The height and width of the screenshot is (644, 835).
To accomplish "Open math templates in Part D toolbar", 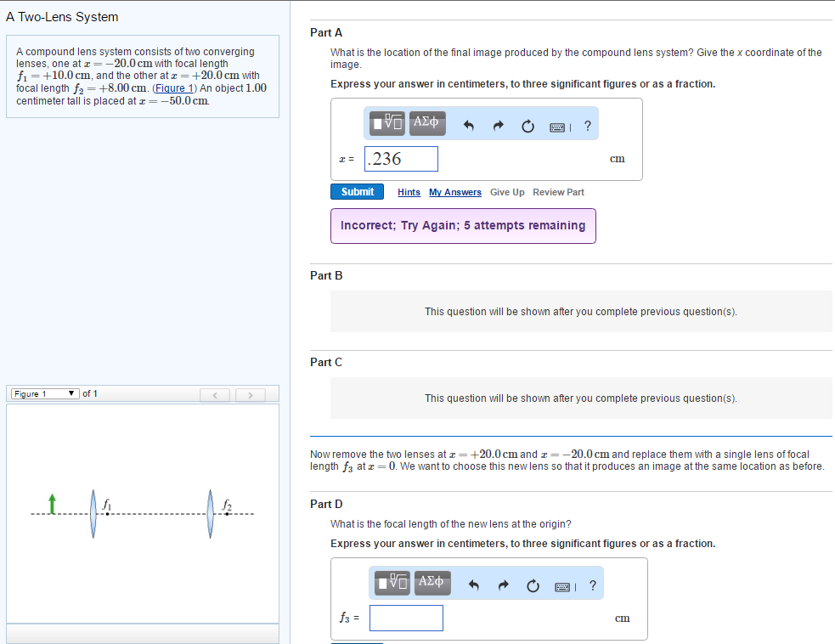I will pyautogui.click(x=393, y=583).
